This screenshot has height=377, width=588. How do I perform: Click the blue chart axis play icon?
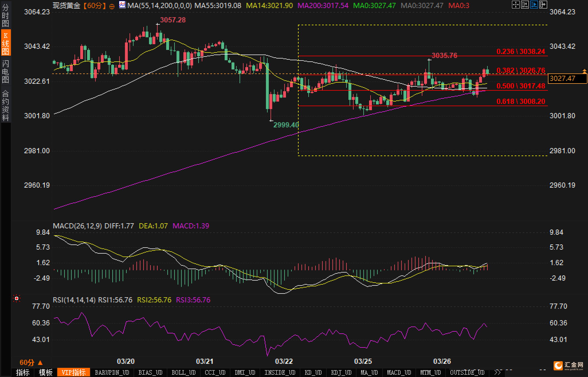(x=534, y=5)
